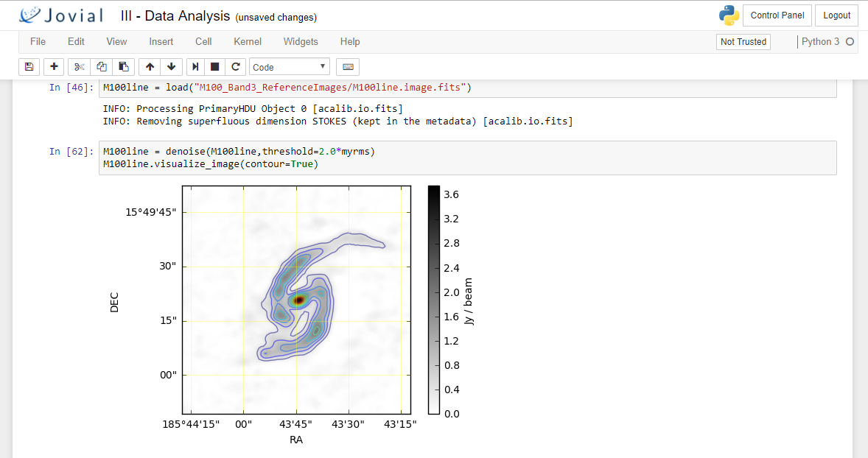This screenshot has width=868, height=458.
Task: Interrupt the kernel with stop icon
Action: (x=215, y=67)
